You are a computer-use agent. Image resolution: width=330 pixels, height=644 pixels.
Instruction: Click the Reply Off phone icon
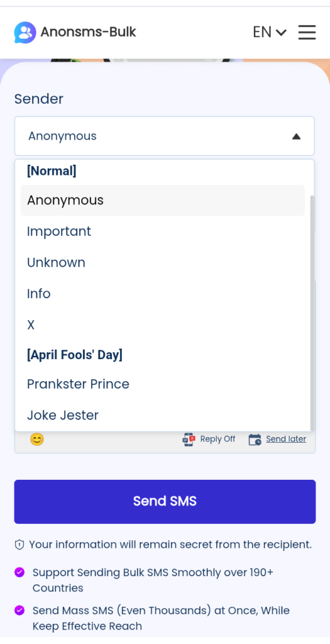pos(189,440)
